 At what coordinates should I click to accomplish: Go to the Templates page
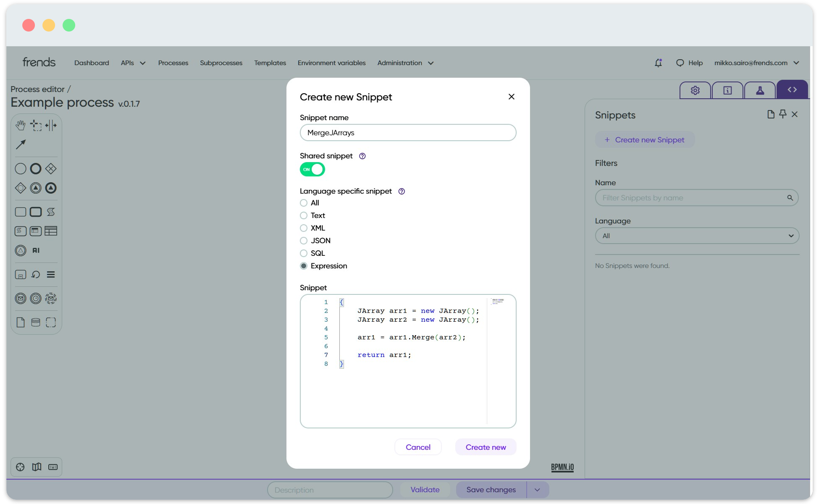click(x=270, y=63)
